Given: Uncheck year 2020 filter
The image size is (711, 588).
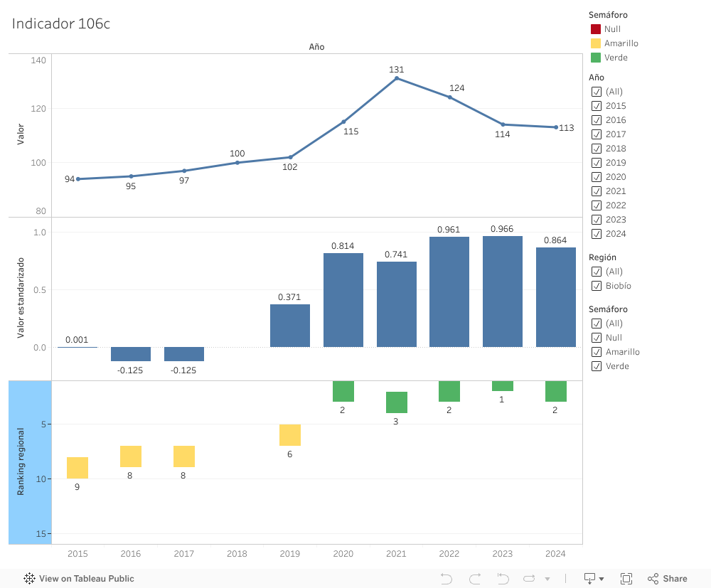Looking at the screenshot, I should pyautogui.click(x=597, y=177).
